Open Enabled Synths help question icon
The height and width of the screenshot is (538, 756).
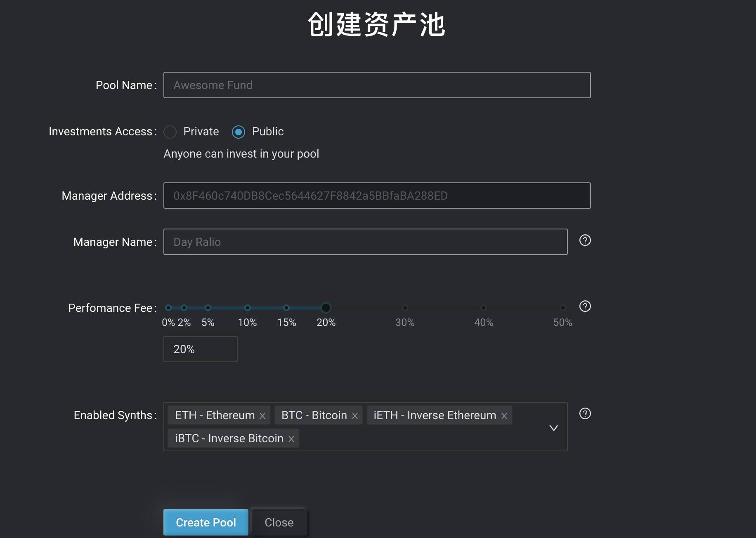(585, 413)
